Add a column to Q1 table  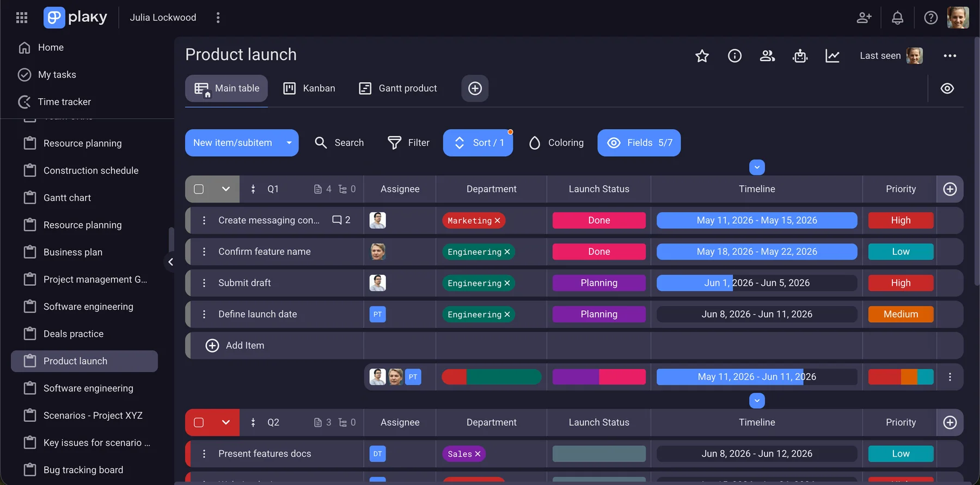[x=950, y=189]
